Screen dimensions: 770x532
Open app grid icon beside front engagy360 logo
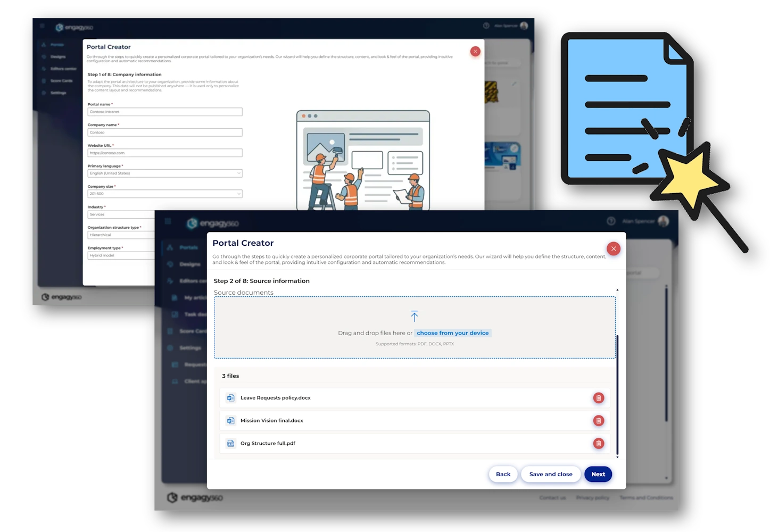tap(168, 221)
